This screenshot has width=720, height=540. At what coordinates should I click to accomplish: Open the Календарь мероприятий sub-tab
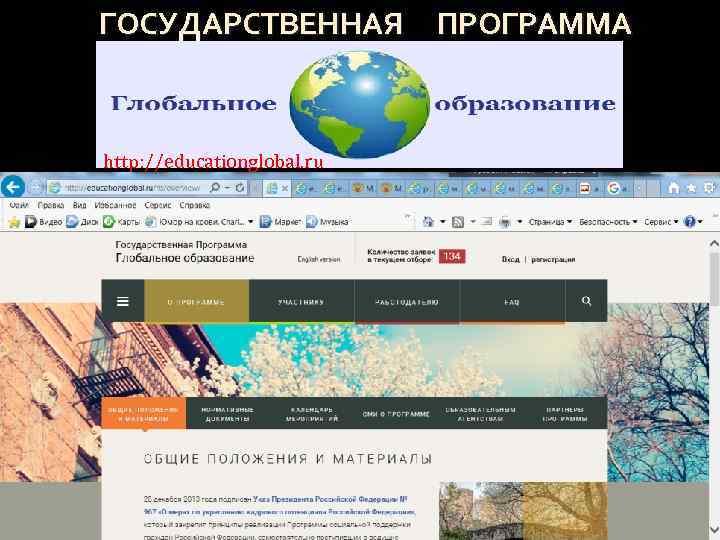click(x=312, y=413)
